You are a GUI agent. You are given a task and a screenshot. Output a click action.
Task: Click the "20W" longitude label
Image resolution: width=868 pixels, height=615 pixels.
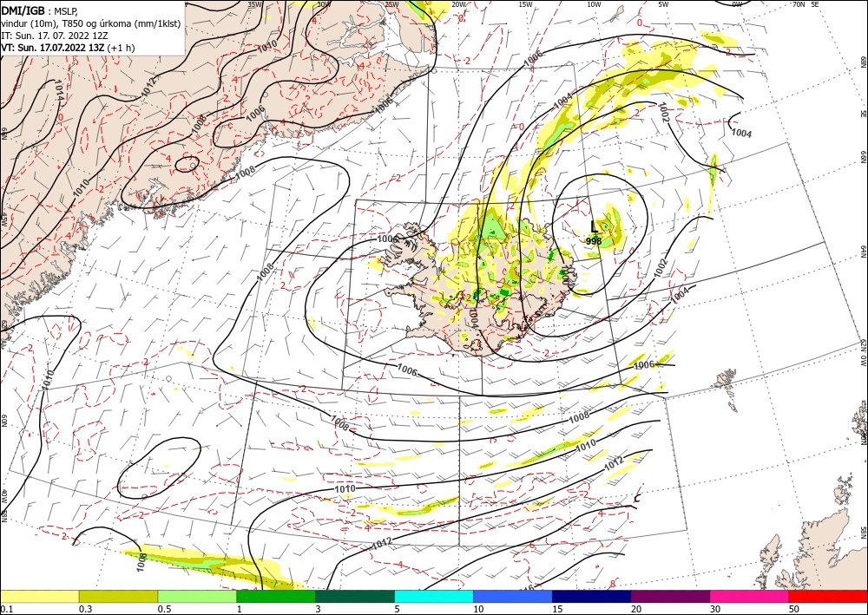pyautogui.click(x=458, y=4)
